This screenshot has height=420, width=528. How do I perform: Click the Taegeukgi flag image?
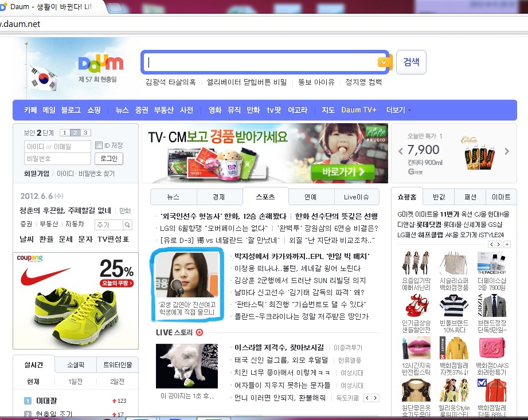pos(44,78)
